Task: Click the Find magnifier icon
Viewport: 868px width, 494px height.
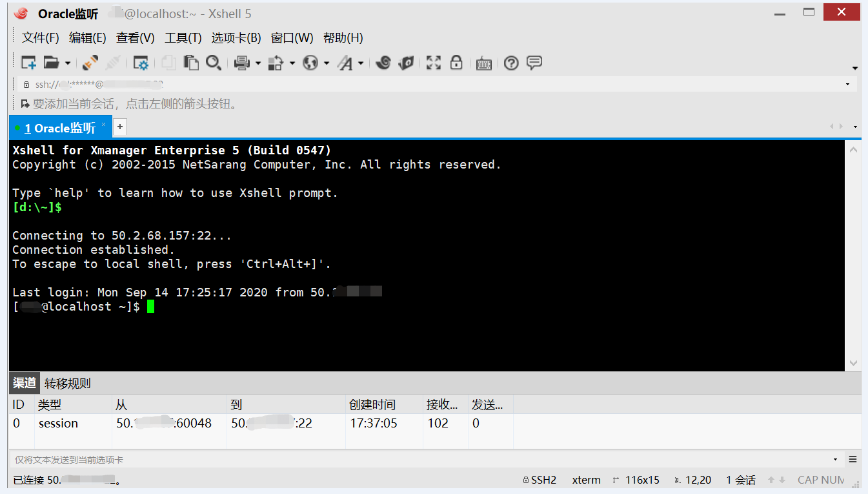Action: pyautogui.click(x=213, y=63)
